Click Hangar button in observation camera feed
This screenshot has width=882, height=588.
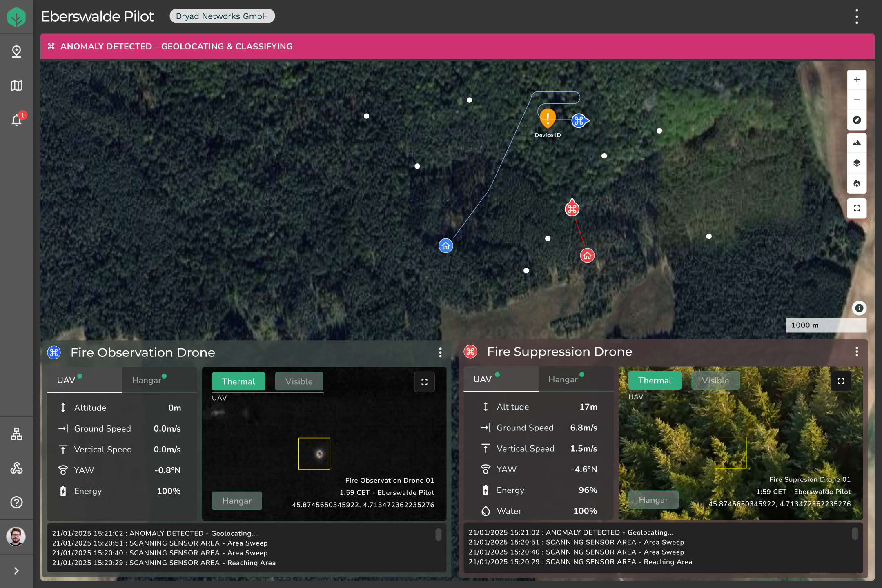point(237,501)
